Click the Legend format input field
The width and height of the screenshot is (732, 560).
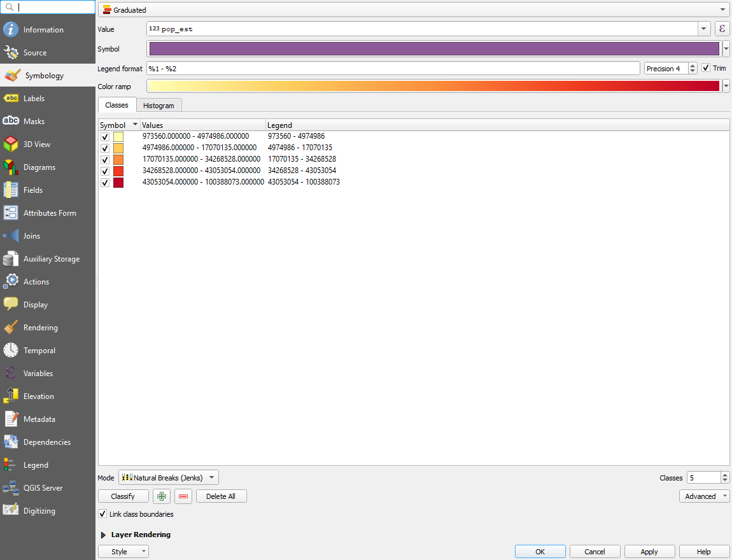pos(393,69)
